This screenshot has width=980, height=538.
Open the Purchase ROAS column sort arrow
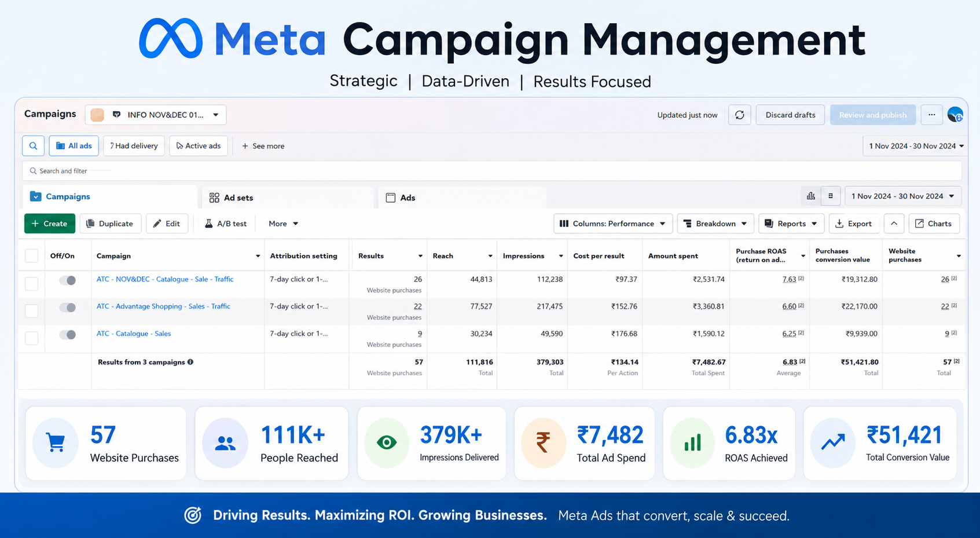click(803, 256)
